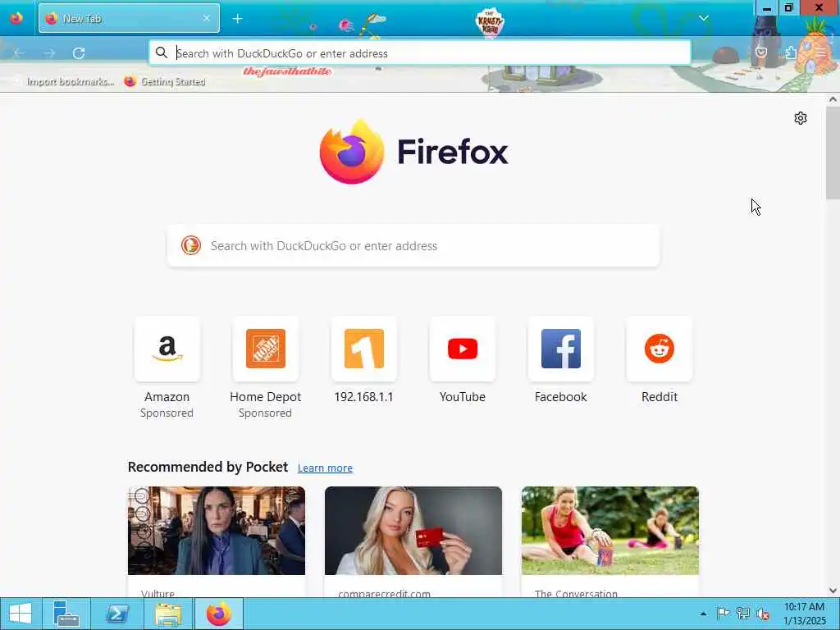
Task: Click the vertical scrollbar thumb
Action: [833, 153]
